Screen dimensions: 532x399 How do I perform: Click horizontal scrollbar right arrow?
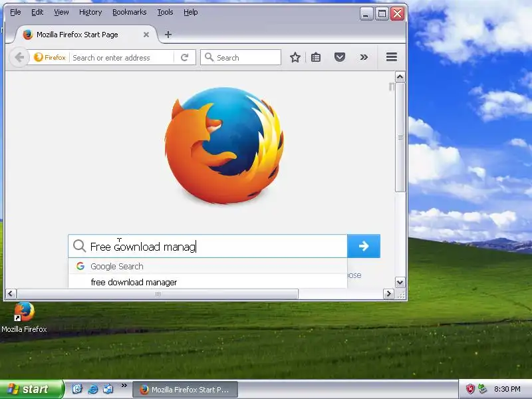(388, 293)
